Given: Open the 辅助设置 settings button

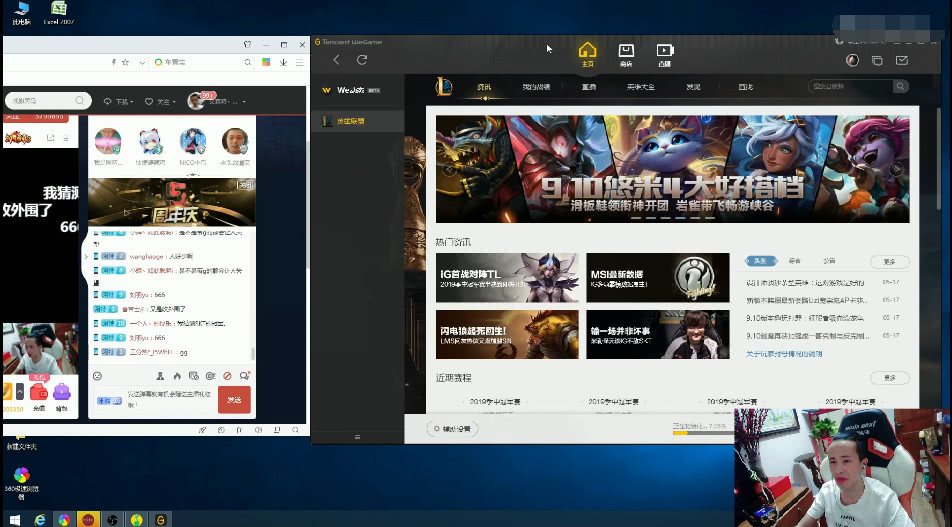Looking at the screenshot, I should (452, 429).
